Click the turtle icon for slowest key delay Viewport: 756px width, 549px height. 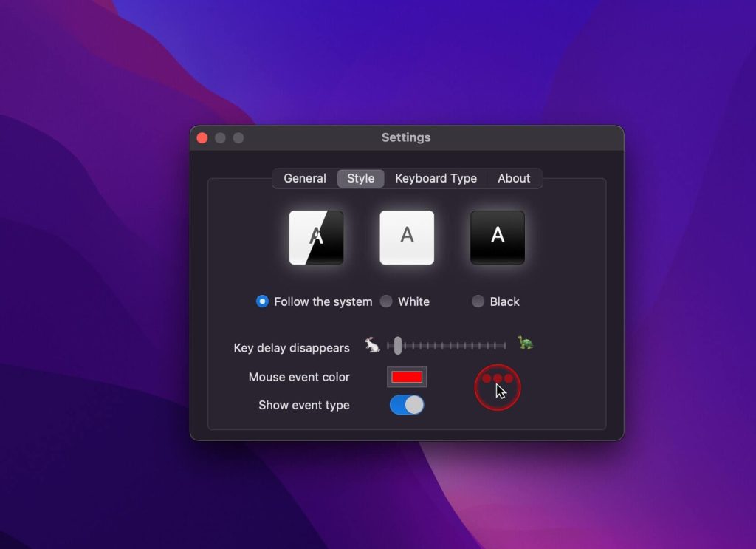click(x=524, y=344)
